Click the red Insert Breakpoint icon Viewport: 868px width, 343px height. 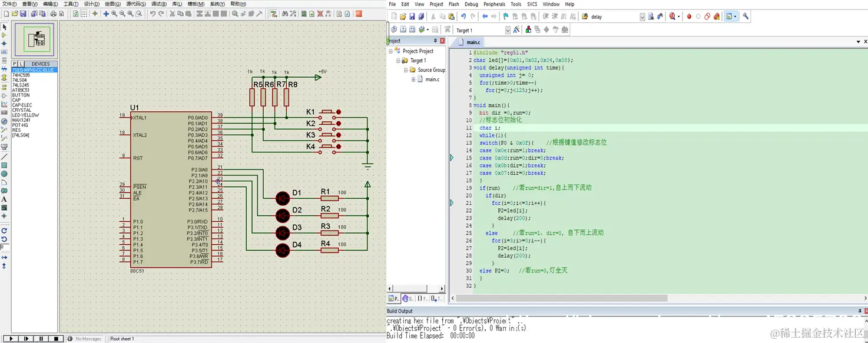[689, 16]
